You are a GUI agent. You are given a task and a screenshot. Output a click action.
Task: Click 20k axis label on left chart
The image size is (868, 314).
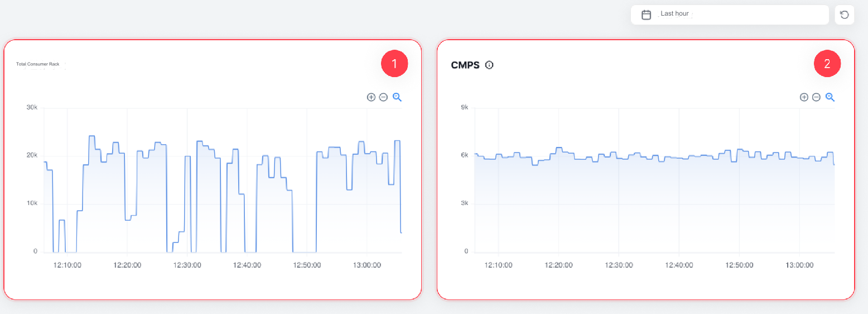[x=32, y=155]
